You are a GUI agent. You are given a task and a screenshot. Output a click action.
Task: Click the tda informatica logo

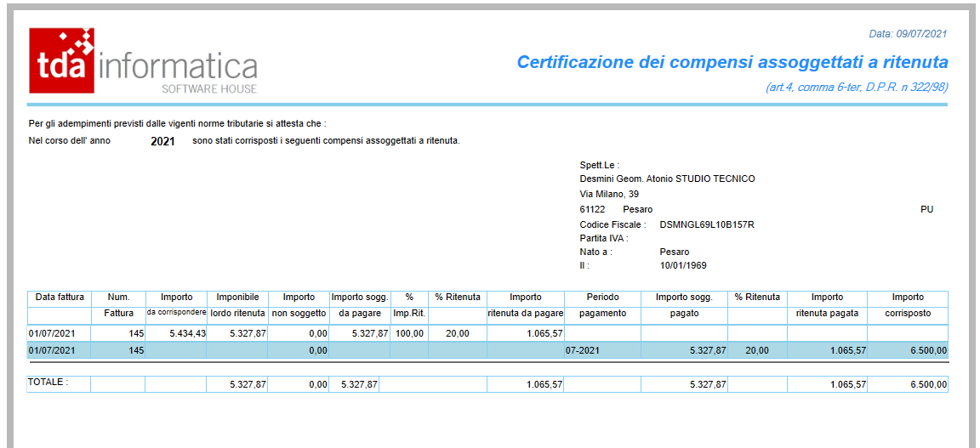pos(144,60)
